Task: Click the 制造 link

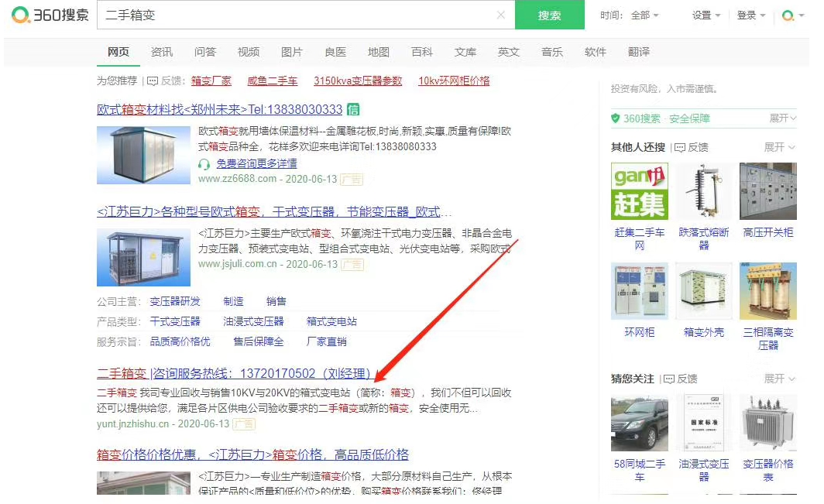Action: pos(233,301)
